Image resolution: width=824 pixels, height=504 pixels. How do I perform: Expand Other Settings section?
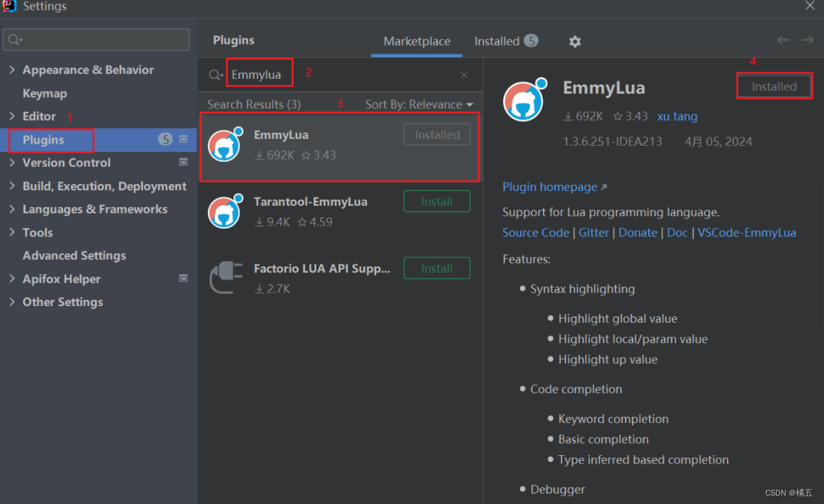click(x=12, y=301)
